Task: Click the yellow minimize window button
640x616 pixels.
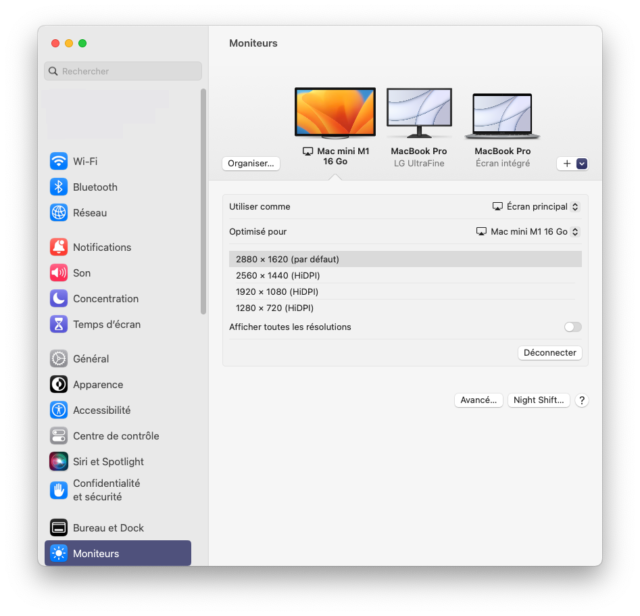Action: tap(69, 43)
